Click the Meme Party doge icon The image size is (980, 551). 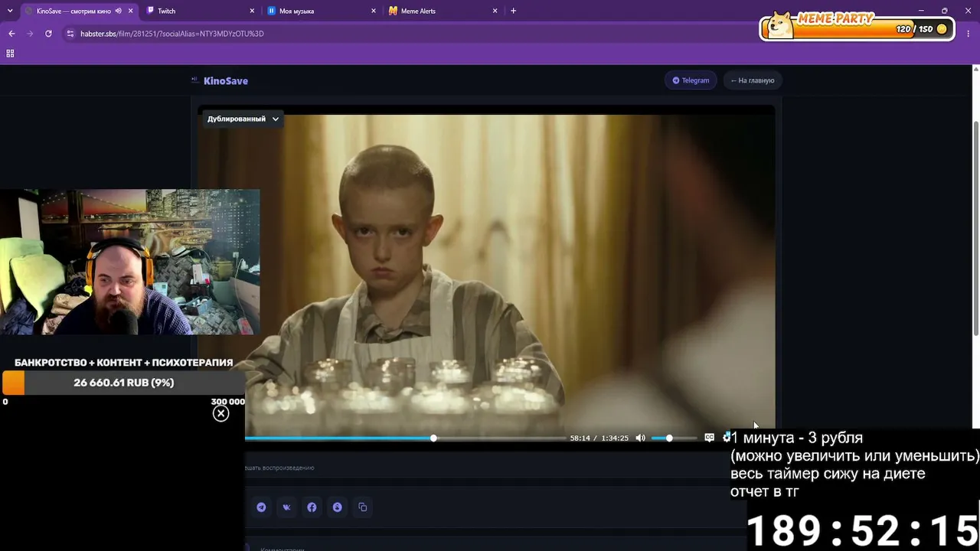[x=781, y=24]
